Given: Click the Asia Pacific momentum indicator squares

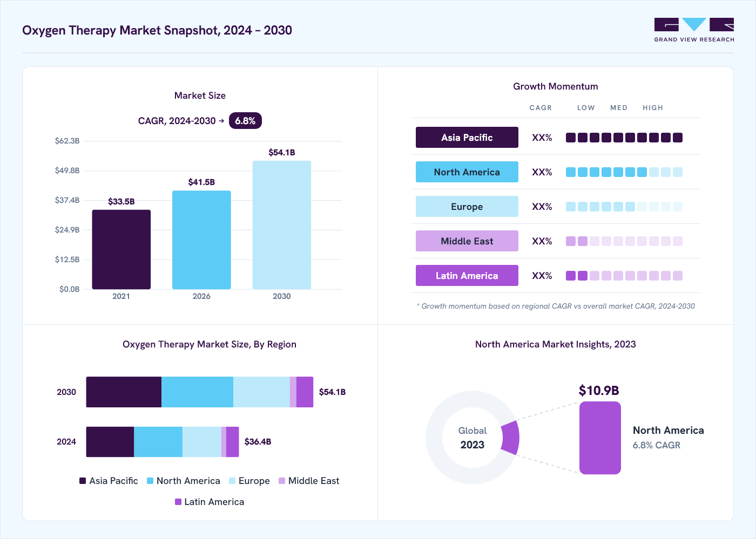Looking at the screenshot, I should tap(624, 138).
